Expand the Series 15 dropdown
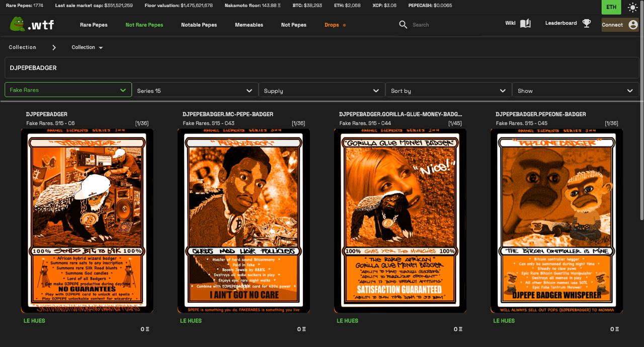 point(195,91)
